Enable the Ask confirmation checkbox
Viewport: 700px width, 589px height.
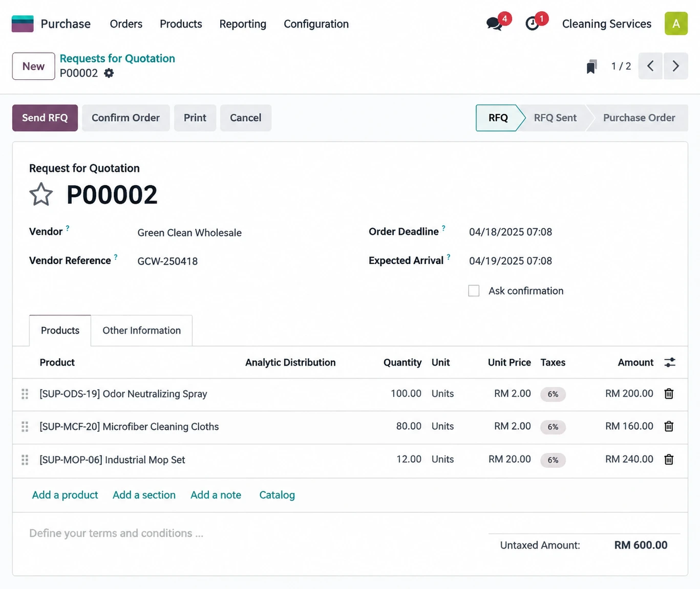(474, 291)
